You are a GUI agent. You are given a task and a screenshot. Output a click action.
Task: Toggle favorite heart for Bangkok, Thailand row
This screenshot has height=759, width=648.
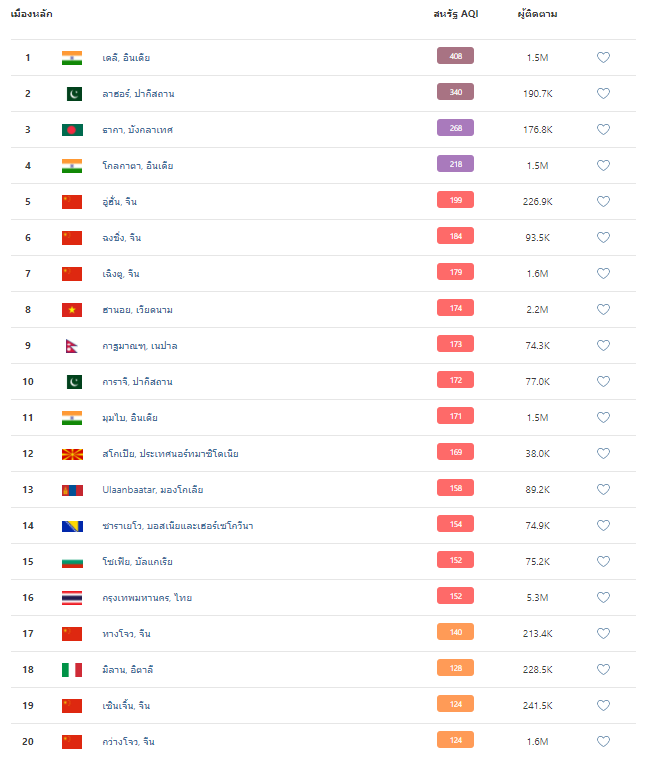603,598
